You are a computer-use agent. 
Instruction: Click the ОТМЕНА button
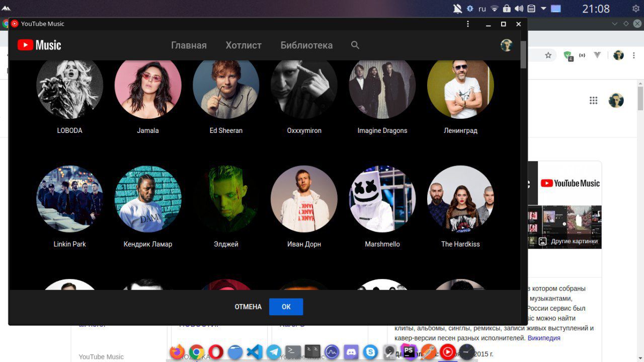[248, 307]
